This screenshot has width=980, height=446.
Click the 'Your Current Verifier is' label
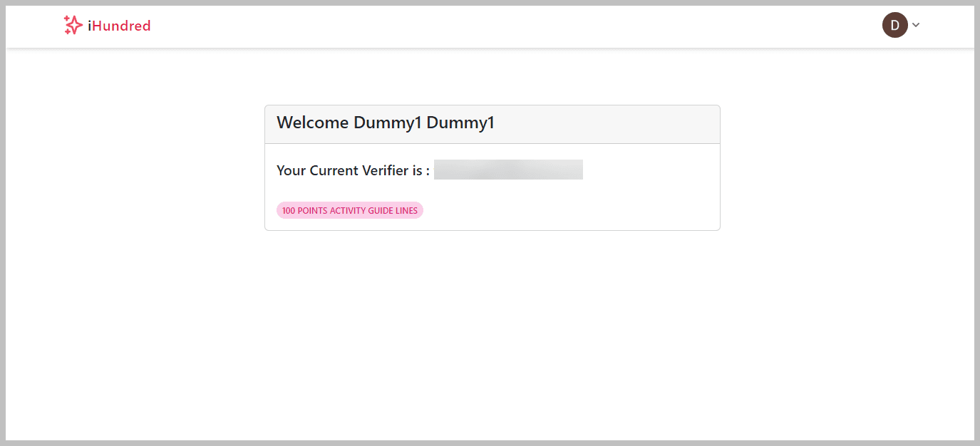point(353,170)
